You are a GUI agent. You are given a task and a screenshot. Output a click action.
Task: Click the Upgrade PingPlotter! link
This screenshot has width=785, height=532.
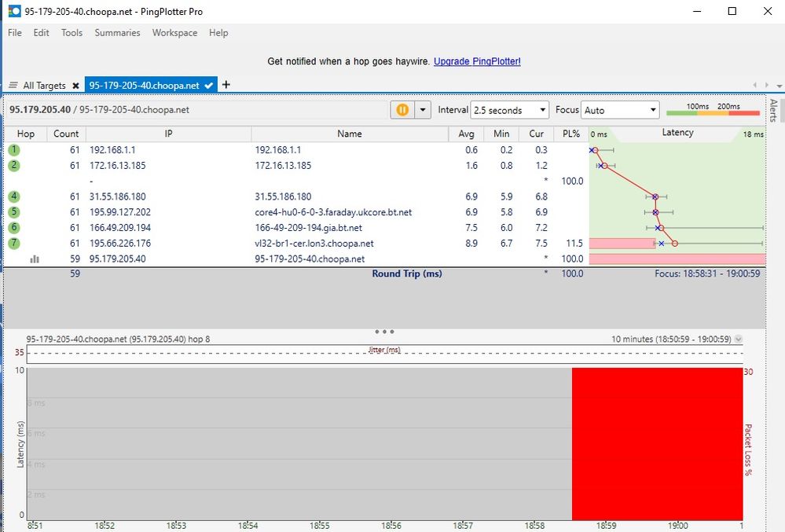477,61
